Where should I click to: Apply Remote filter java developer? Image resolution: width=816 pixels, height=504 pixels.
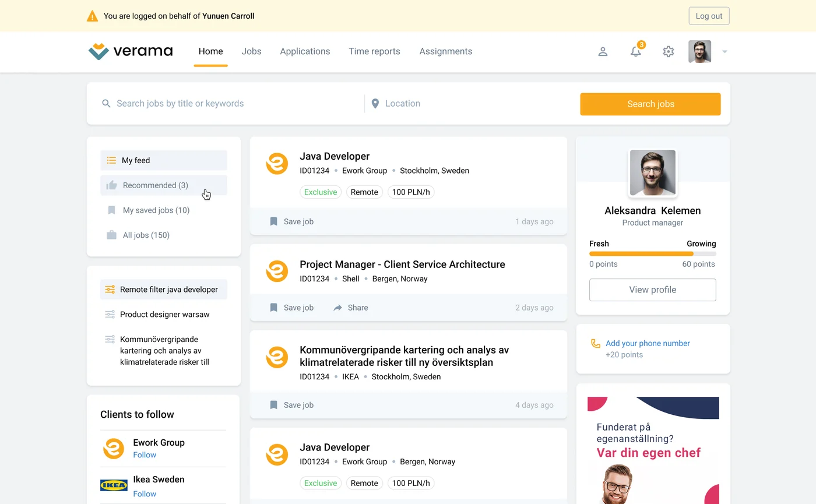(164, 290)
